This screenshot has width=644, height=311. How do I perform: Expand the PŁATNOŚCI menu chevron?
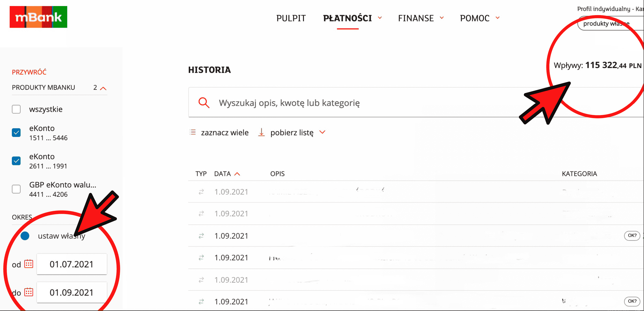click(x=380, y=18)
